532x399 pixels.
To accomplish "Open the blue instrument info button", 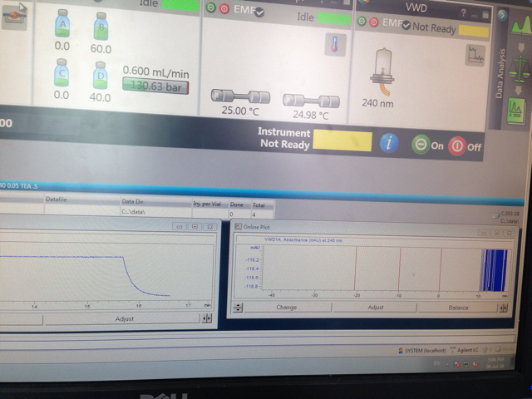I will 389,143.
